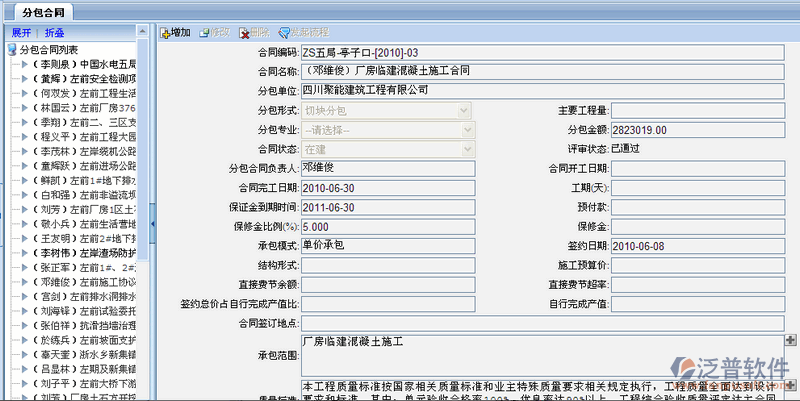This screenshot has height=401, width=800.
Task: Click the 直接费节超率 input field
Action: [698, 285]
